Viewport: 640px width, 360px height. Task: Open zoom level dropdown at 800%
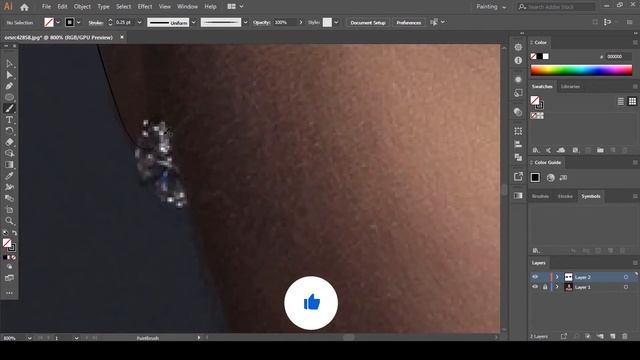pos(29,338)
